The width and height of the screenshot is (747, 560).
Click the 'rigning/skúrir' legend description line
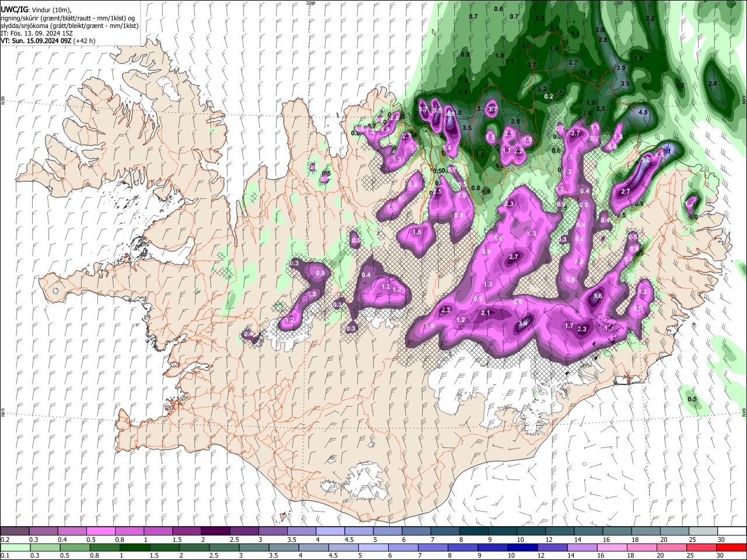(68, 18)
